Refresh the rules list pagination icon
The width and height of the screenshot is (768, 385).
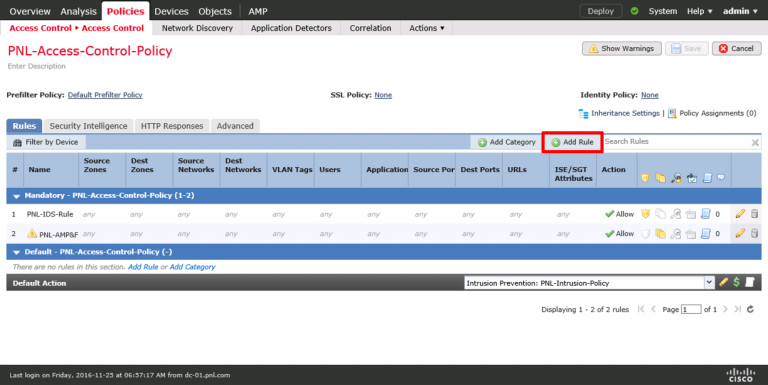click(x=750, y=309)
